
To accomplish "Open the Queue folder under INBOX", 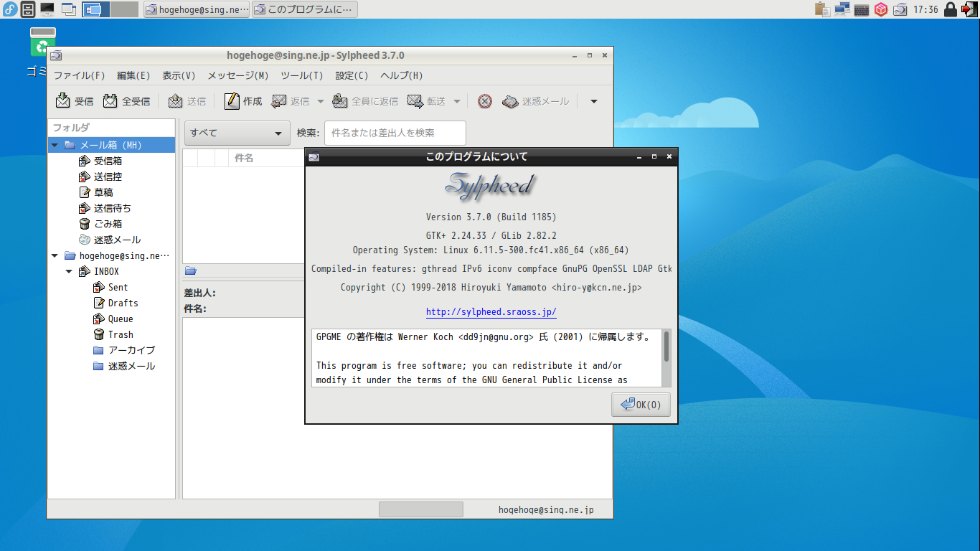I will click(120, 319).
